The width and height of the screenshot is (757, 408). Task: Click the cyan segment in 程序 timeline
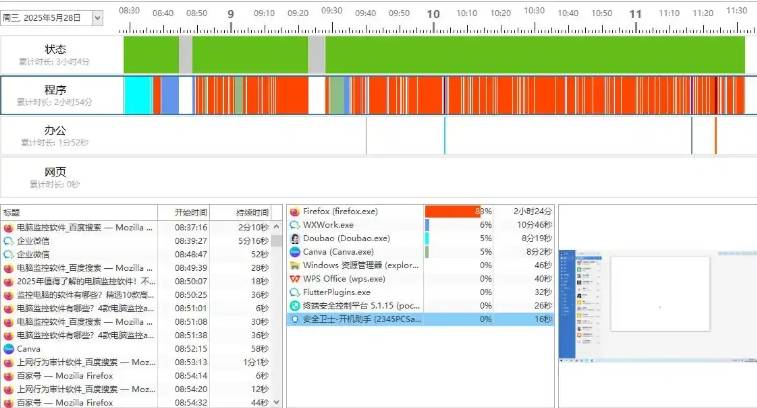coord(137,94)
